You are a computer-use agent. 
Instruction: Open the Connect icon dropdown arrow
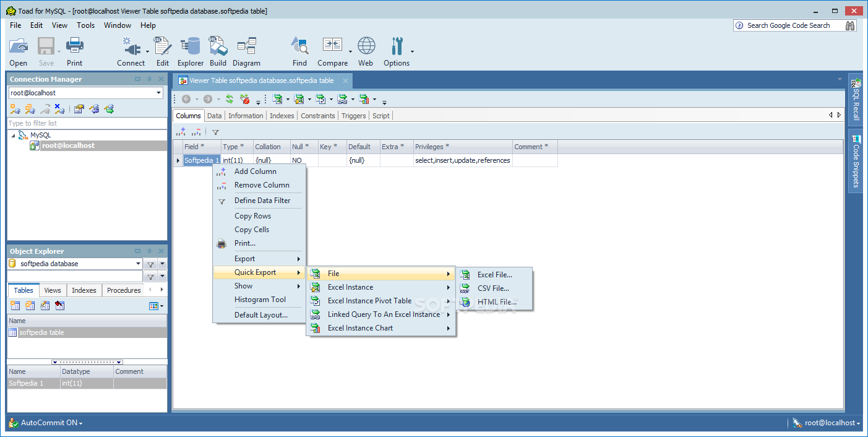147,52
